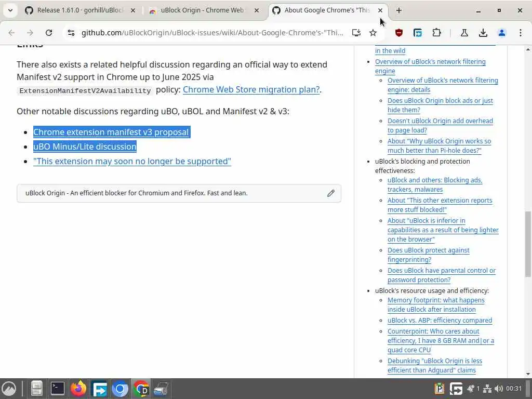Open Chrome Dev taskbar icon
Screen dimensions: 532x399
[141, 389]
